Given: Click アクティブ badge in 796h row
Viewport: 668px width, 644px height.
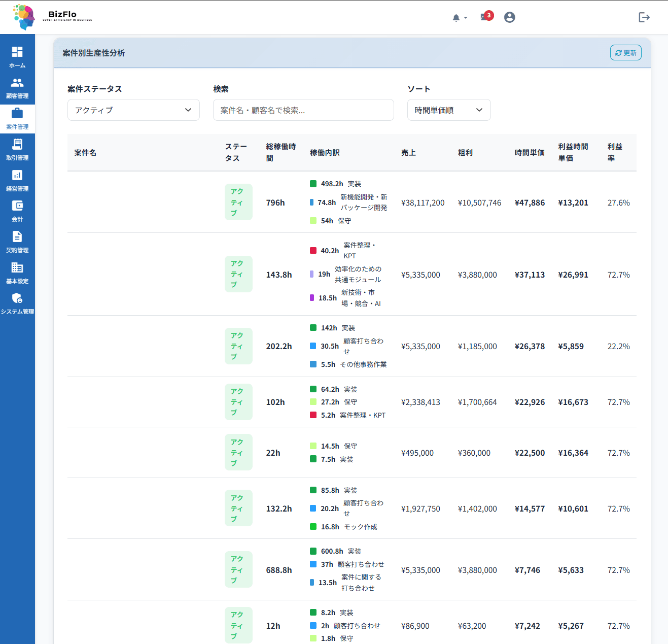Looking at the screenshot, I should tap(238, 202).
